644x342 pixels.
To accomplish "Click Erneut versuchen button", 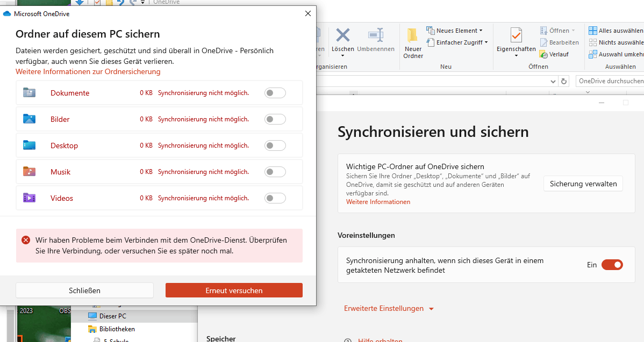I will tap(234, 290).
